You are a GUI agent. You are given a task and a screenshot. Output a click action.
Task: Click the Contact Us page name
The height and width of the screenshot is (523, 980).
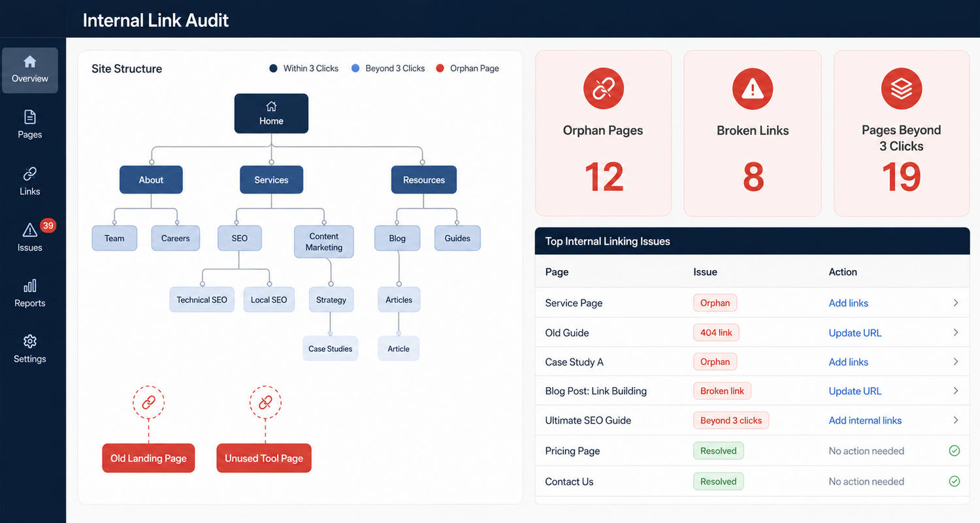click(x=569, y=481)
